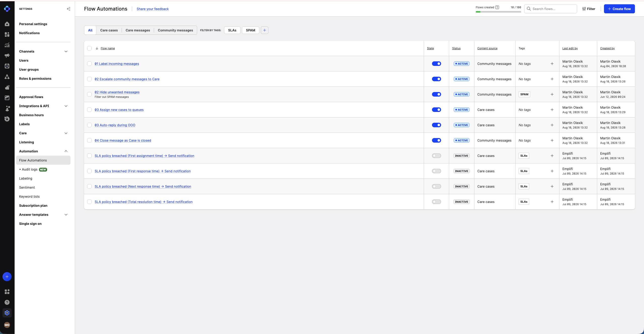644x334 pixels.
Task: Click the blue round plus button
Action: click(x=7, y=277)
